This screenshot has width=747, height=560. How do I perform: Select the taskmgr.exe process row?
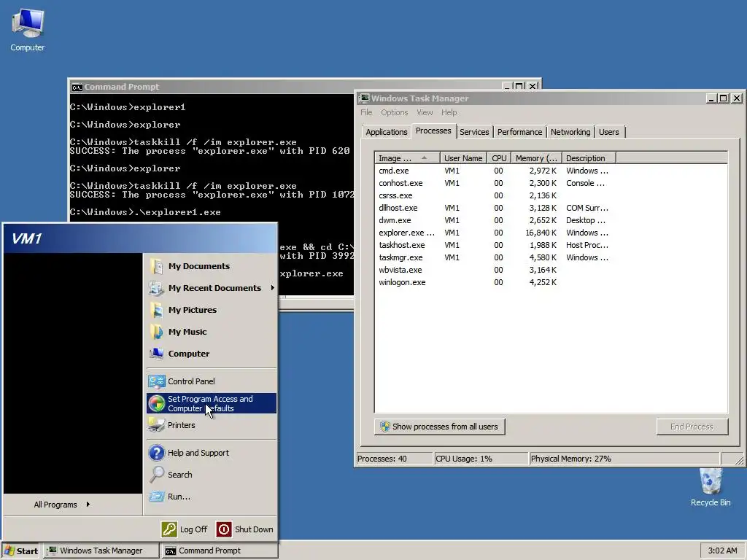pos(551,257)
